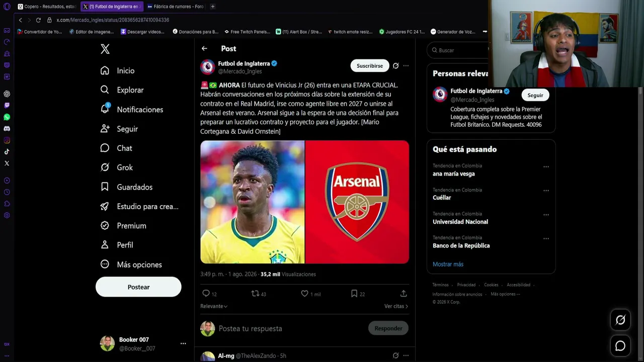The width and height of the screenshot is (644, 362).
Task: Open TikTok from the browser sidebar
Action: click(x=7, y=152)
